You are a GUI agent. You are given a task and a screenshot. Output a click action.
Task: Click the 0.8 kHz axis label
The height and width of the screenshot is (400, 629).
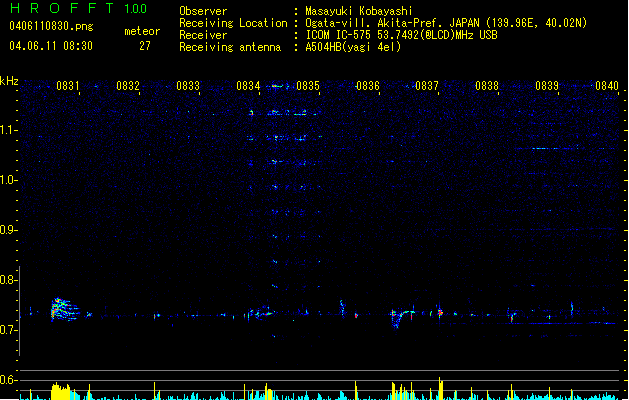click(x=8, y=280)
